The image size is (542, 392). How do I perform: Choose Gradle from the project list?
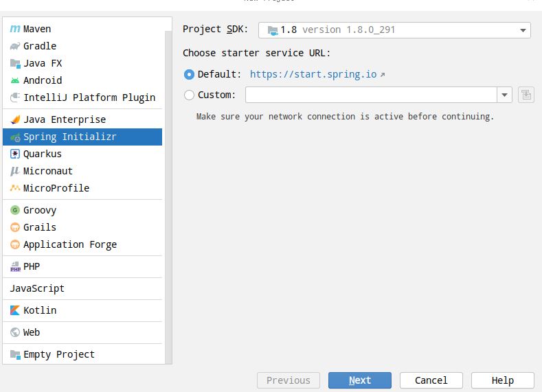82,46
